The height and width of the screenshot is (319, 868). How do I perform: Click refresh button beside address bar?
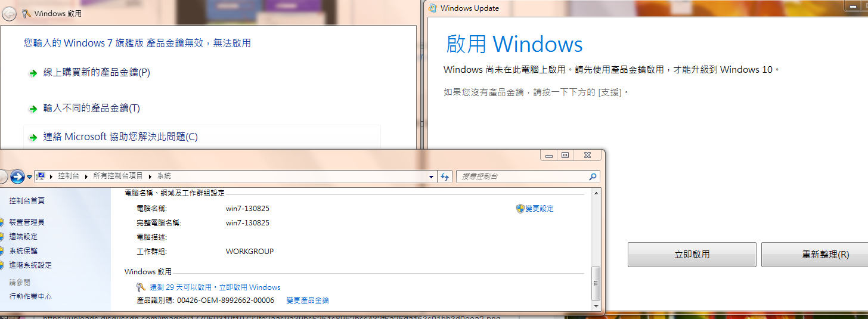tap(445, 177)
